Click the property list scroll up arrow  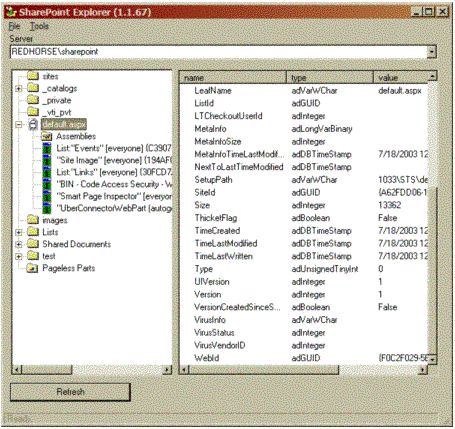tap(432, 76)
